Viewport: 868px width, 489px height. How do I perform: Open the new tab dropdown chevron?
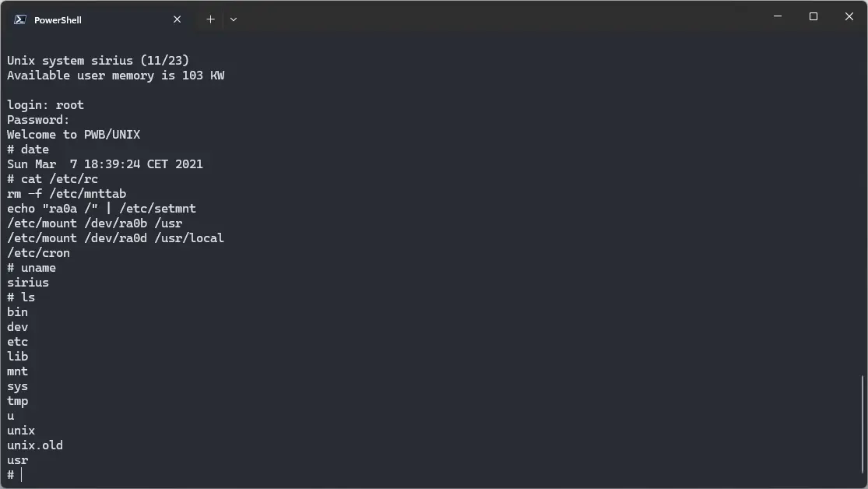[x=233, y=19]
